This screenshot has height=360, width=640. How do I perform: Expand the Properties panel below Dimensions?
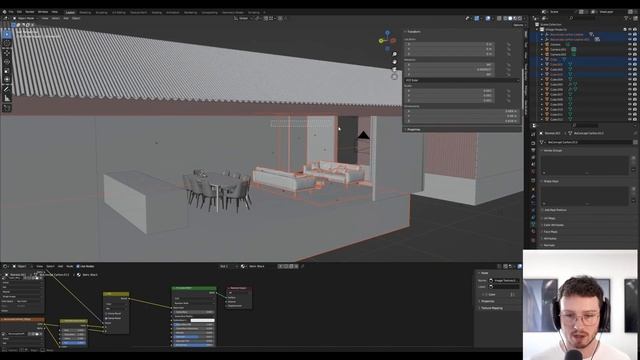coord(413,129)
